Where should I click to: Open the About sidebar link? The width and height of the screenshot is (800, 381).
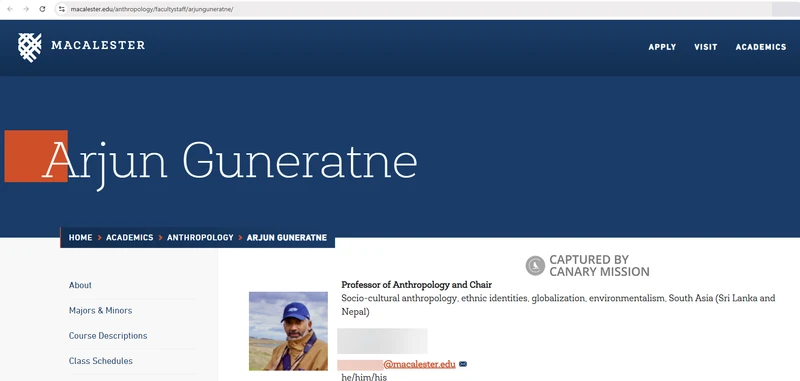click(x=80, y=285)
